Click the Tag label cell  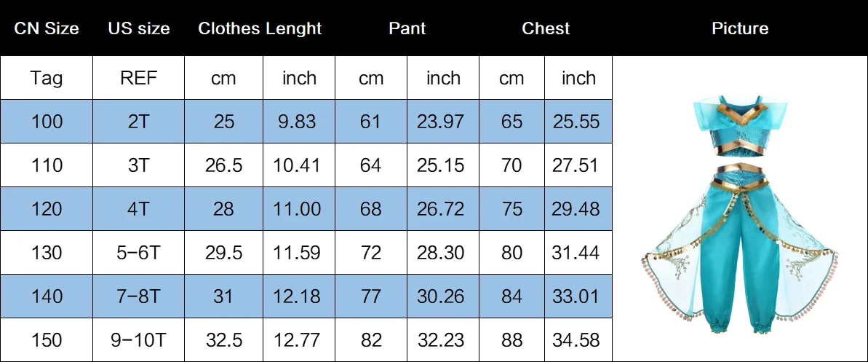(47, 78)
